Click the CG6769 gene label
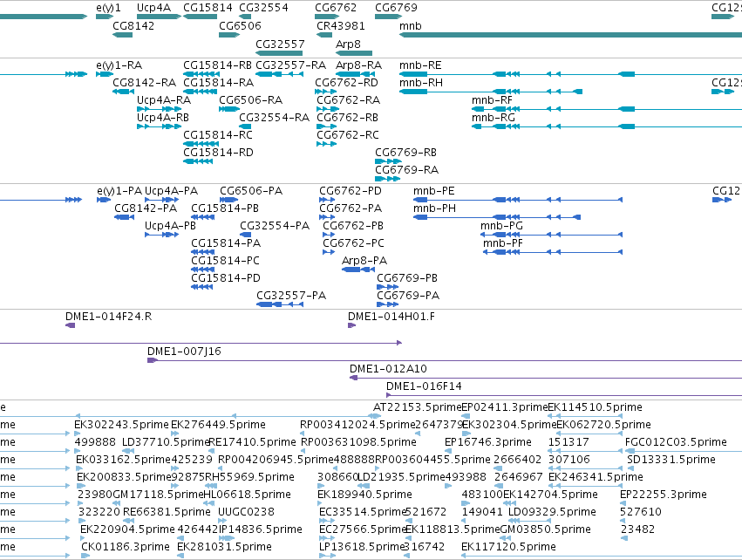 coord(396,8)
